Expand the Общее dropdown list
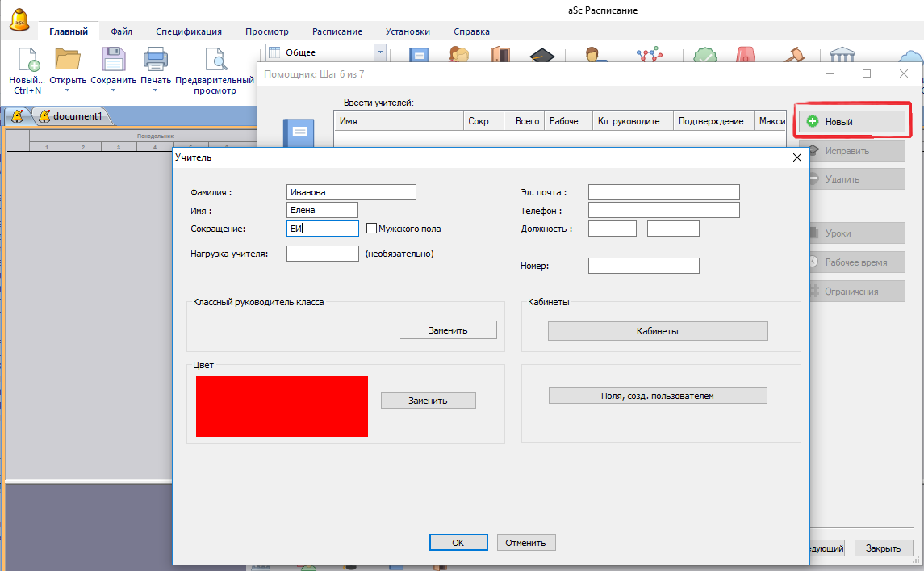924x571 pixels. (x=380, y=52)
